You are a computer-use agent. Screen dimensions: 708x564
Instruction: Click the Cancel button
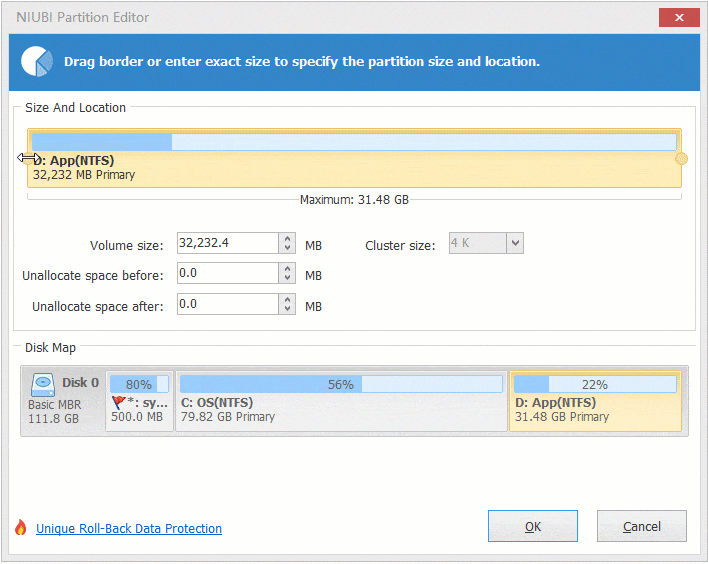tap(642, 526)
